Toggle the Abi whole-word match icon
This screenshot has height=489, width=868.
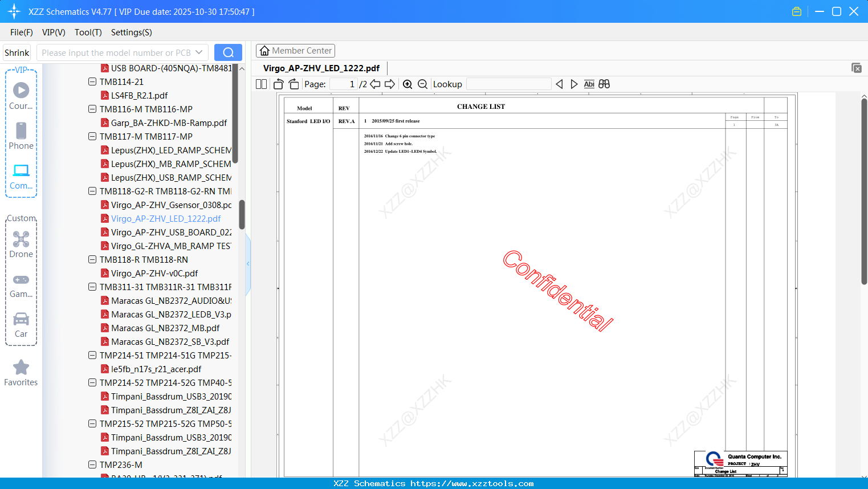[x=589, y=84]
